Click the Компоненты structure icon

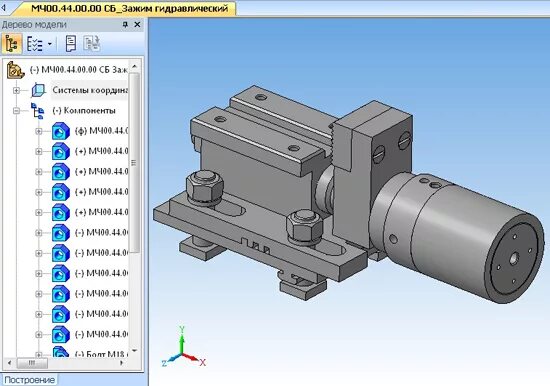tap(38, 111)
